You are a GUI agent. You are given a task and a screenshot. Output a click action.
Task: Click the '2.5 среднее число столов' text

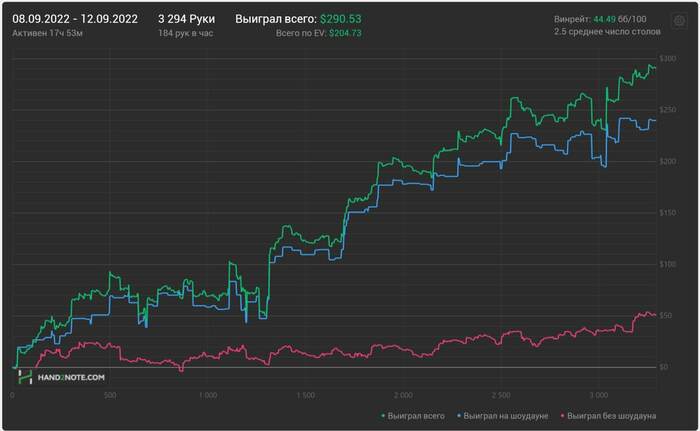[x=608, y=32]
